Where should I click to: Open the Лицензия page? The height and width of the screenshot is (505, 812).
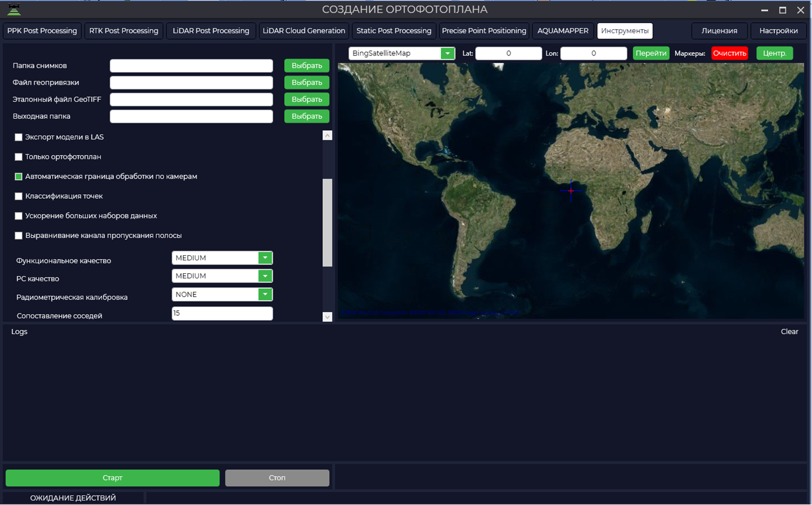[720, 31]
